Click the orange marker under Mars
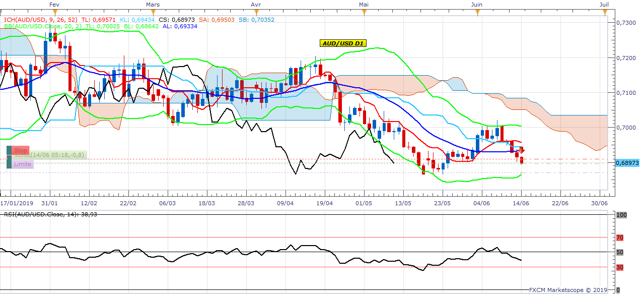Viewport: 644px width, 294px height. click(153, 11)
